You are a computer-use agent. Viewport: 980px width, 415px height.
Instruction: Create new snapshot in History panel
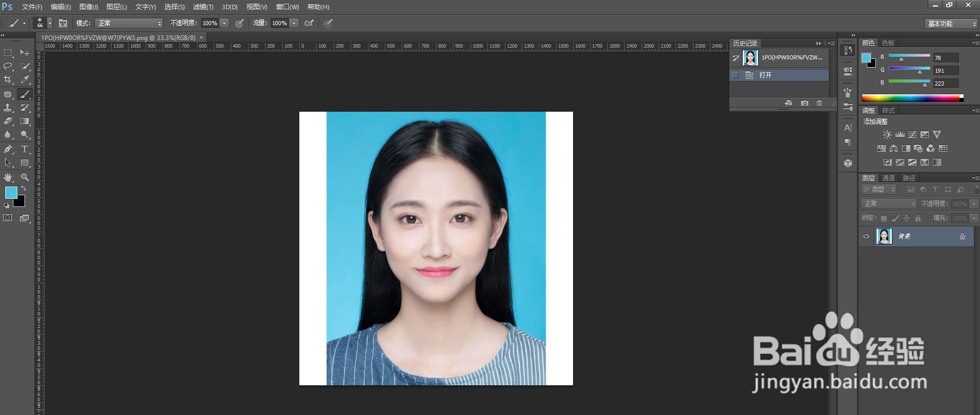[x=805, y=103]
